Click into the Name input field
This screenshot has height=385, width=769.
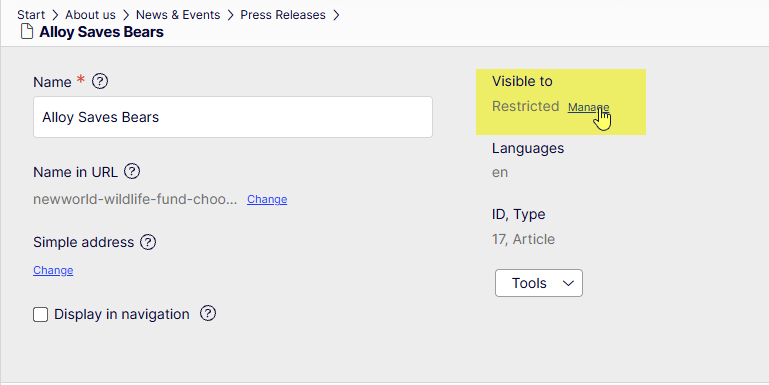[233, 117]
